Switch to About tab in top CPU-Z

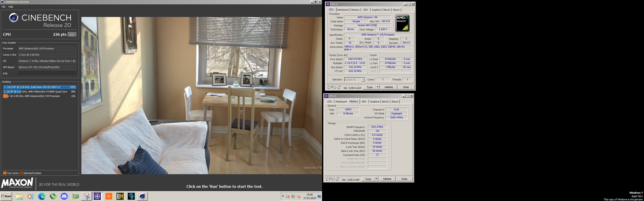coord(396,10)
